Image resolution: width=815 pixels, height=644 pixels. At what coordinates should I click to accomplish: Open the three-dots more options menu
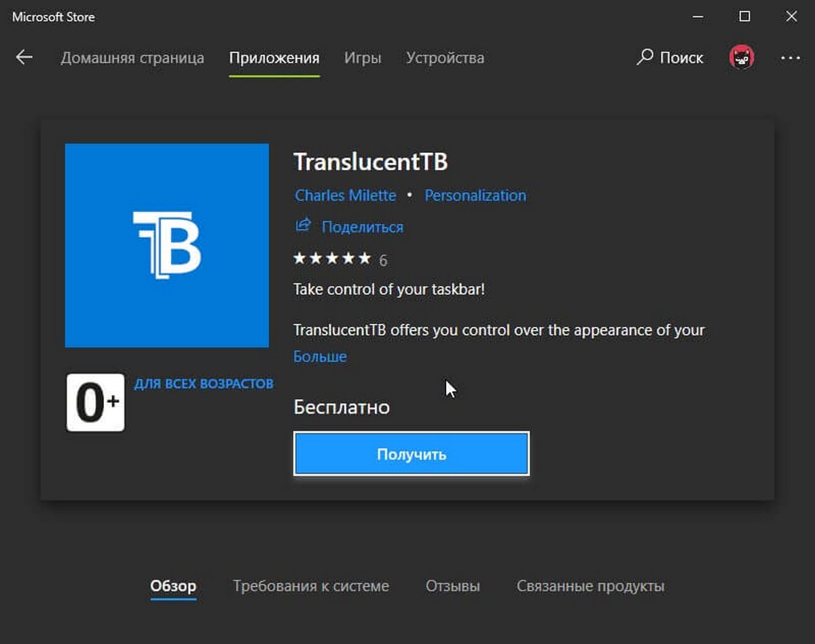pos(791,58)
